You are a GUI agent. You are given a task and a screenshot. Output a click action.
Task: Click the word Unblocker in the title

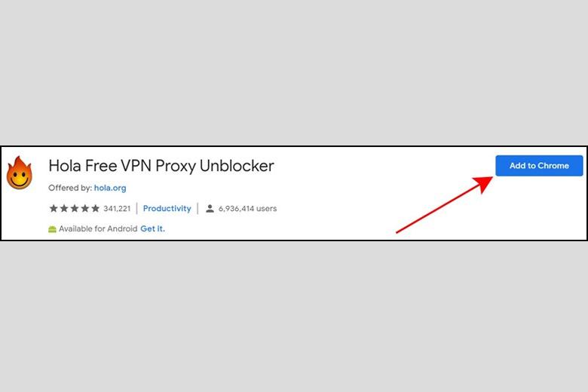coord(237,166)
